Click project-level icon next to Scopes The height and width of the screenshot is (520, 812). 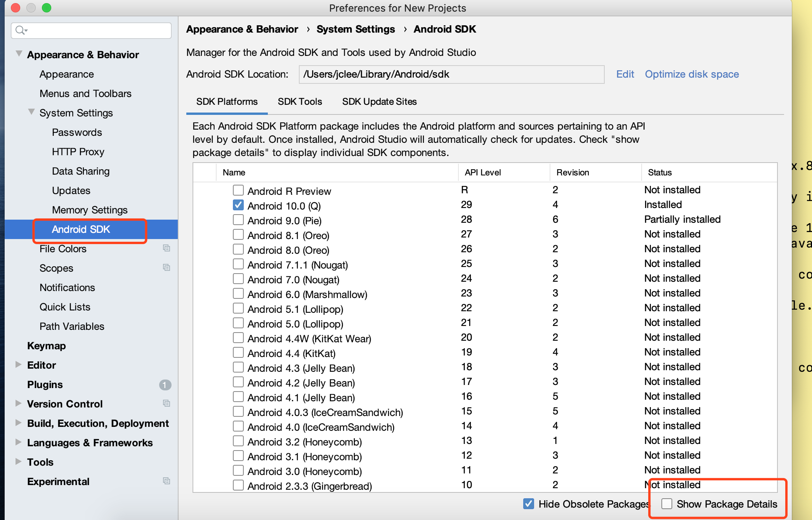click(167, 268)
